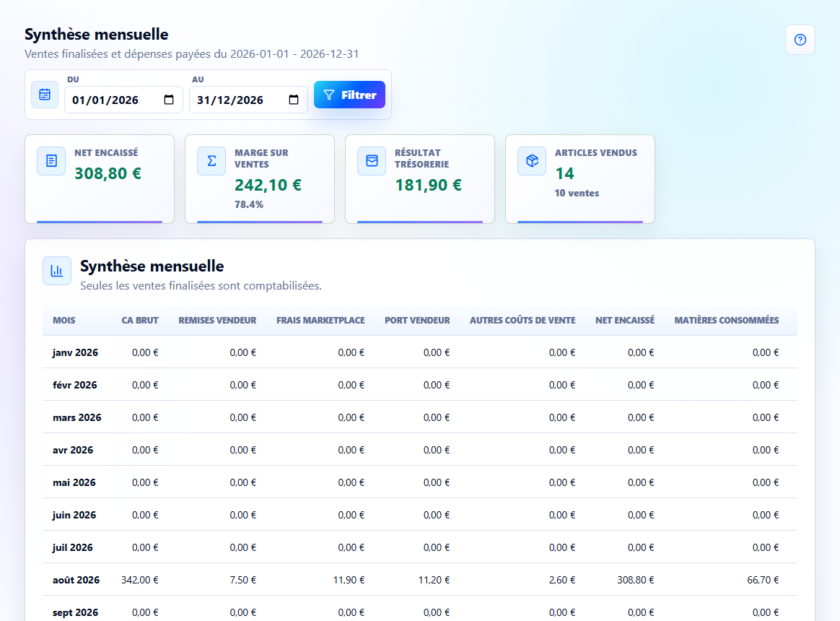The width and height of the screenshot is (840, 621).
Task: Click the Résultat trésorerie wallet icon
Action: [372, 161]
